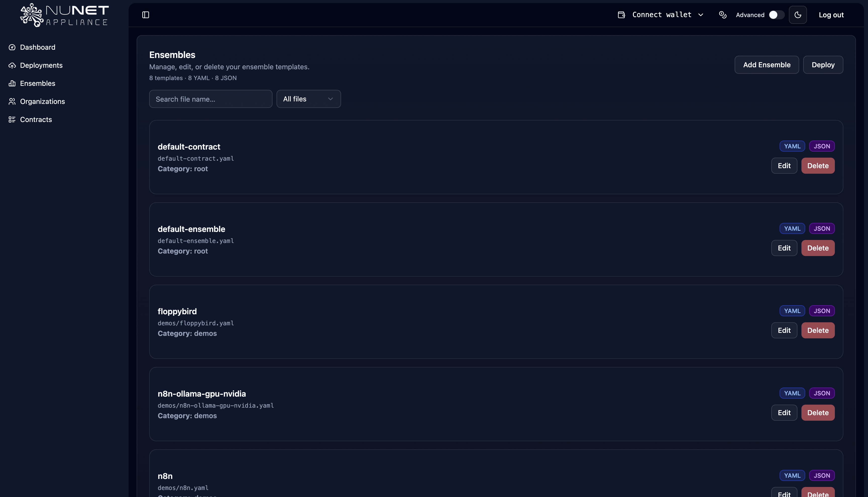Click the coins icon beside Advanced
Image resolution: width=868 pixels, height=497 pixels.
[723, 15]
